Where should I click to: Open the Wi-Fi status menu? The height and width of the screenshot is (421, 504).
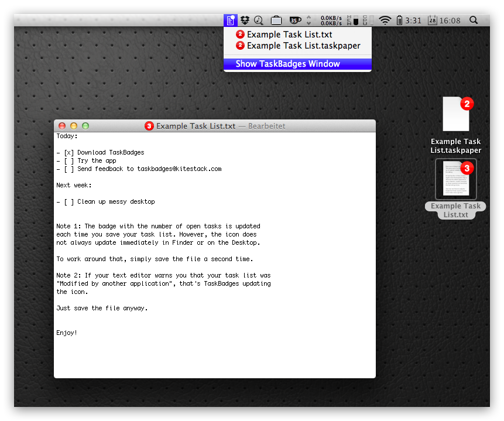click(385, 20)
